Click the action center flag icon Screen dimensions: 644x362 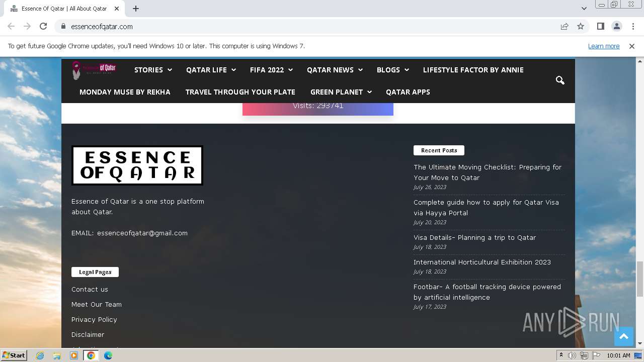[596, 355]
